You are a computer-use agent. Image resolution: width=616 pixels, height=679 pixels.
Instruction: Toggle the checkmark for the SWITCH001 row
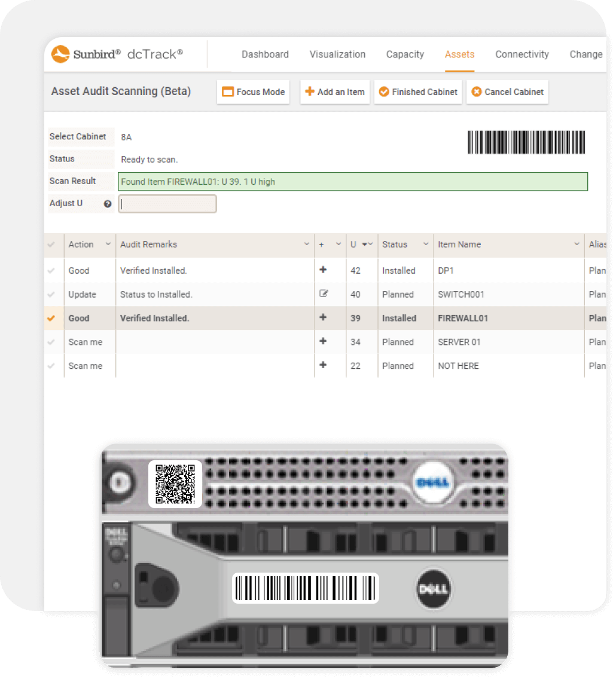(51, 295)
